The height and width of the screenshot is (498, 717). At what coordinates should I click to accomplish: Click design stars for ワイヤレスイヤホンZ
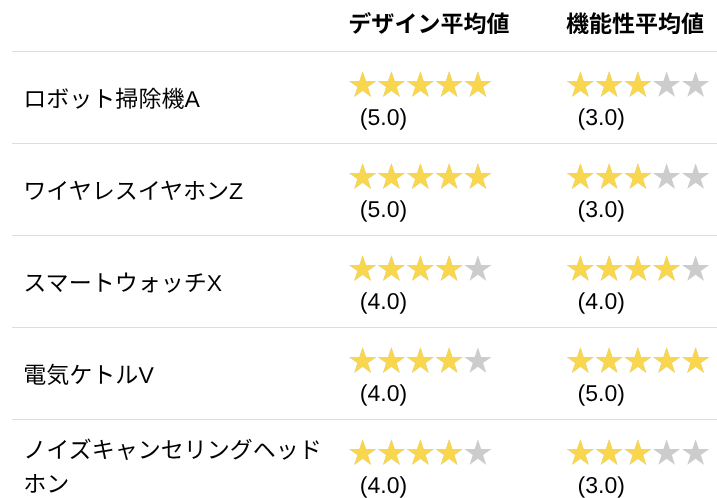[420, 177]
